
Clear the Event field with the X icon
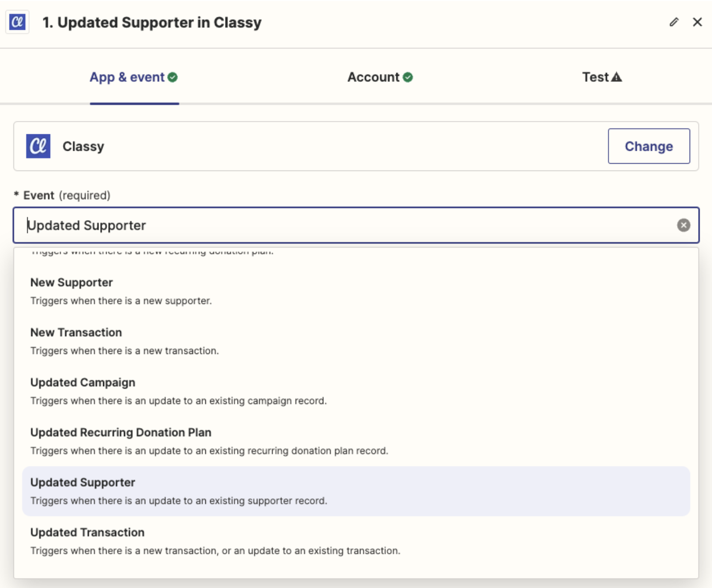[684, 225]
